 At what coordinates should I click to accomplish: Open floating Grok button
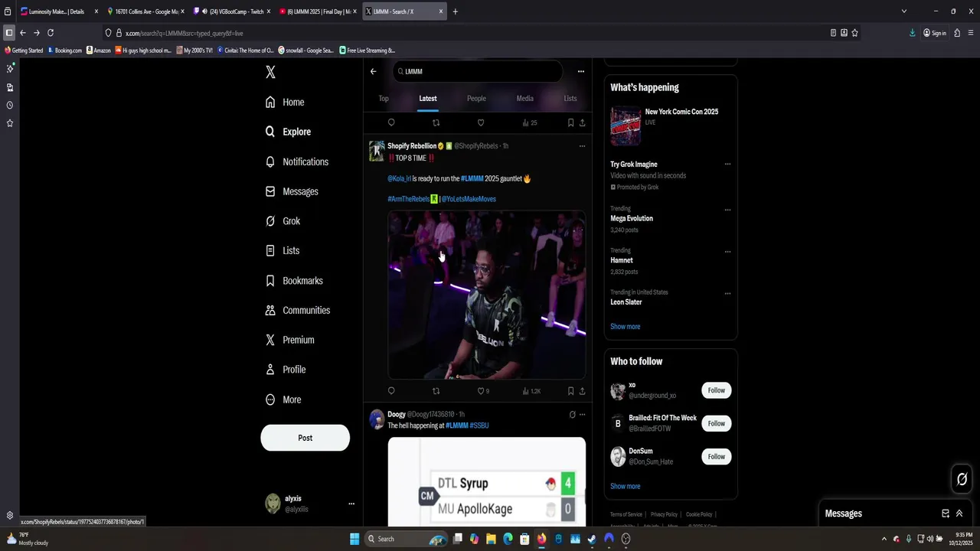click(962, 479)
